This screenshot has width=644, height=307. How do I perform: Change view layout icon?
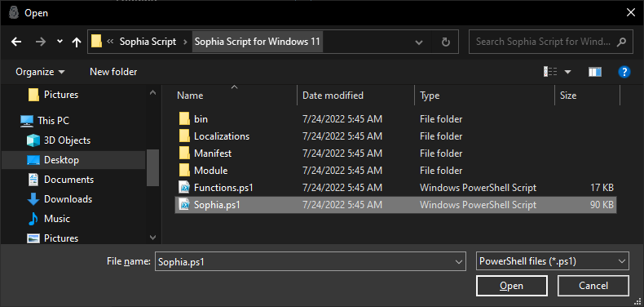click(550, 72)
